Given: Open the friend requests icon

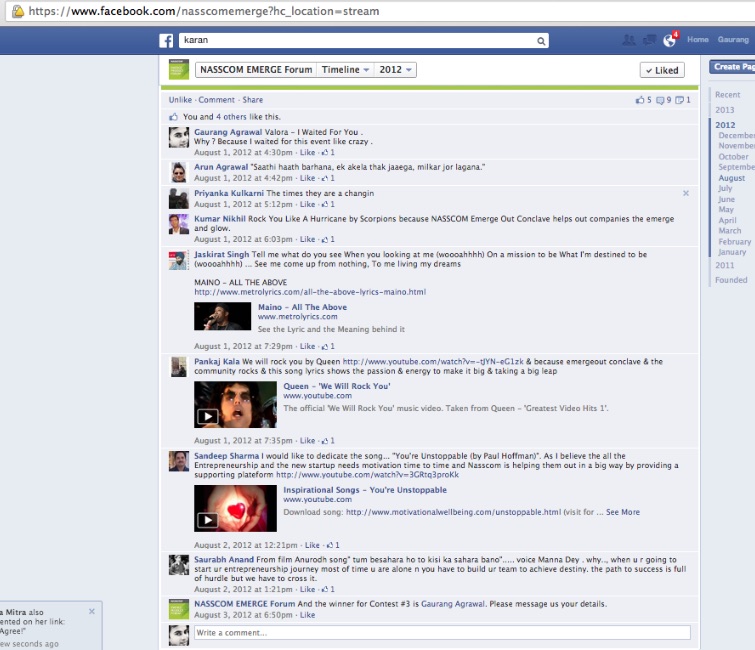Looking at the screenshot, I should (628, 40).
